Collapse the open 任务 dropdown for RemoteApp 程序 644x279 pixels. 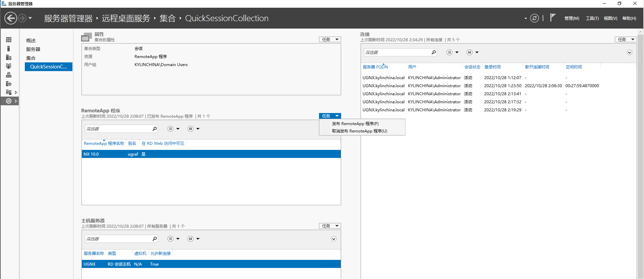[330, 116]
